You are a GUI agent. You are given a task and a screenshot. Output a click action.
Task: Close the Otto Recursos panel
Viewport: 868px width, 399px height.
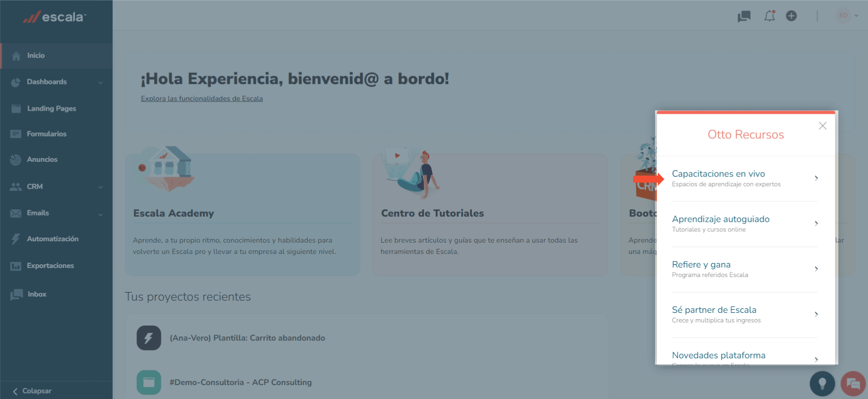(823, 126)
